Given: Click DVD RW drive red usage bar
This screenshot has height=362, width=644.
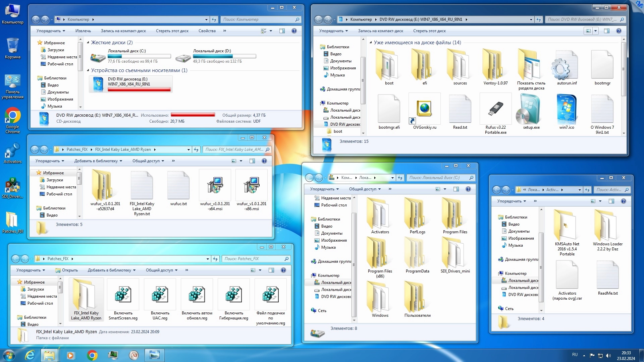Looking at the screenshot, I should click(x=139, y=89).
